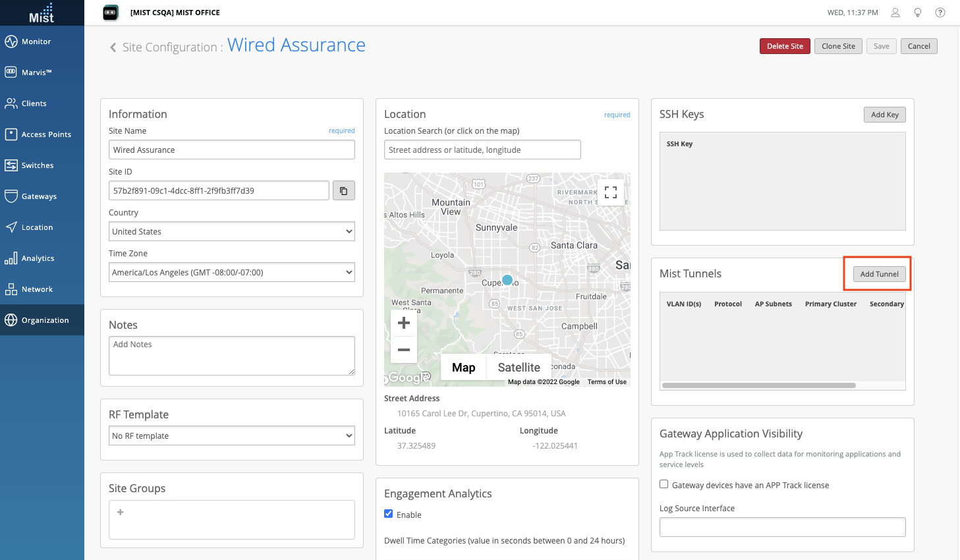Disable Engagement Analytics Enable checkbox
This screenshot has width=960, height=560.
[x=389, y=514]
